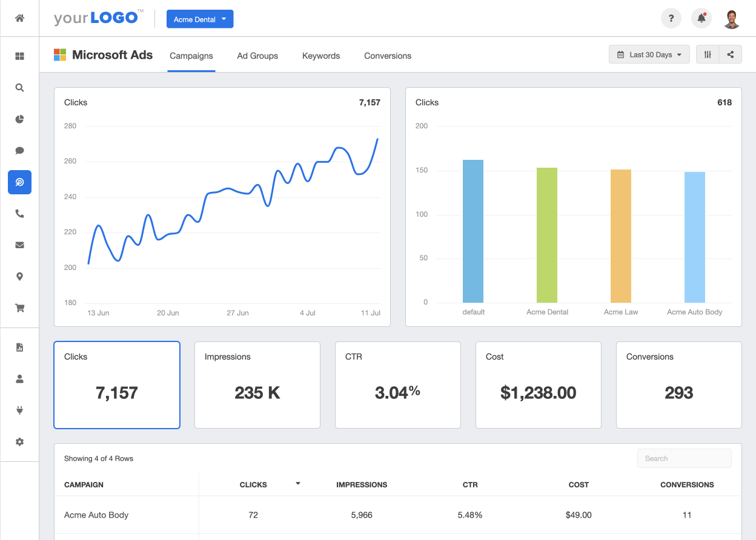Open the settings gear in the sidebar
The width and height of the screenshot is (756, 540).
coord(19,442)
